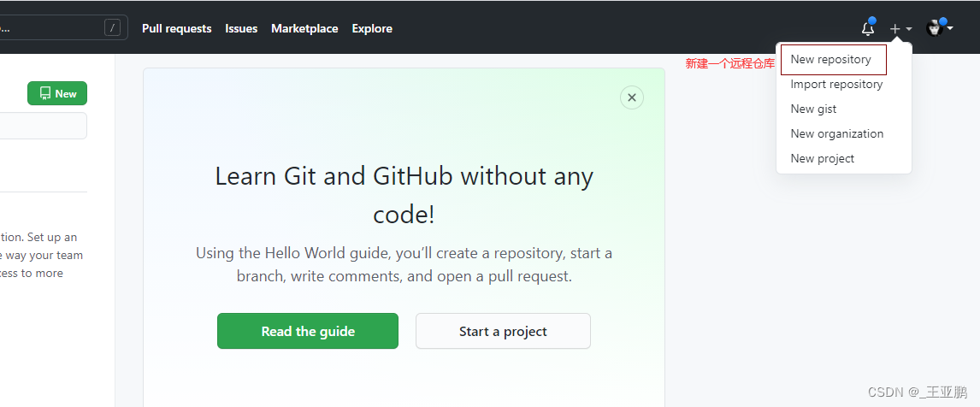Open Marketplace in the header
The height and width of the screenshot is (407, 980).
pos(304,29)
